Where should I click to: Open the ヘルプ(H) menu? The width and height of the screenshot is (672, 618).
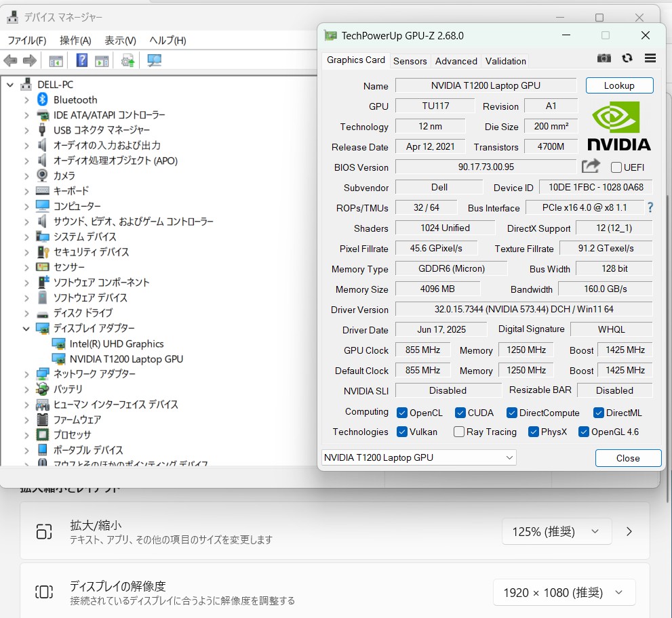click(x=167, y=40)
